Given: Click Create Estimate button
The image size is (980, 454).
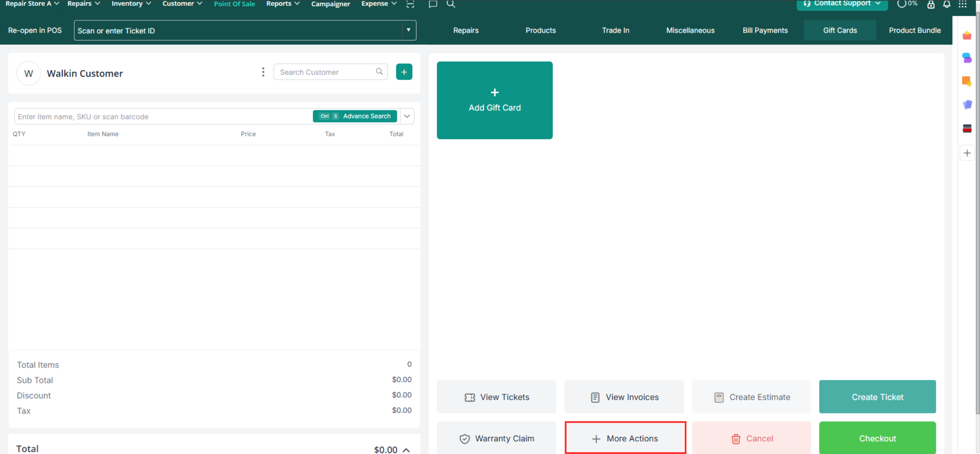Looking at the screenshot, I should 751,396.
